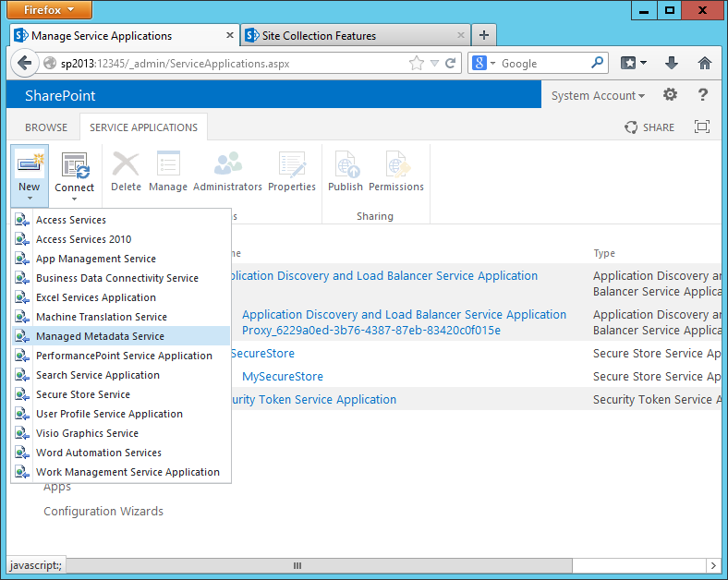Open the downloads arrow icon
This screenshot has height=580, width=728.
click(x=672, y=63)
